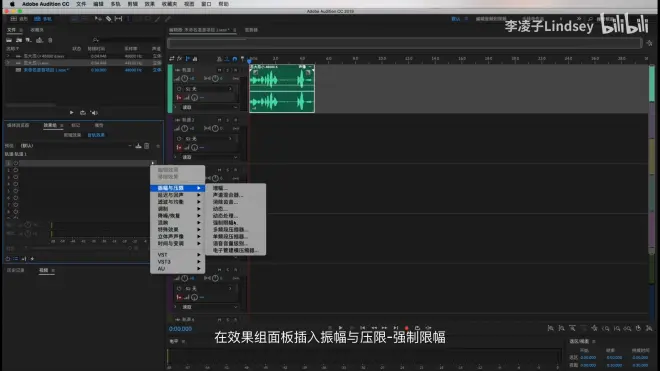
Task: Choose 增幅 from the submenu
Action: (236, 188)
